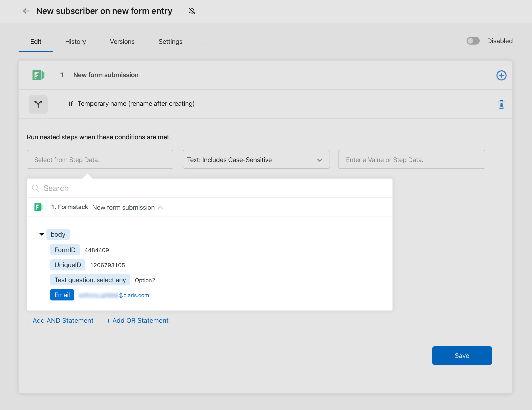Click the filter/branch step icon
The height and width of the screenshot is (410, 532).
(x=38, y=104)
